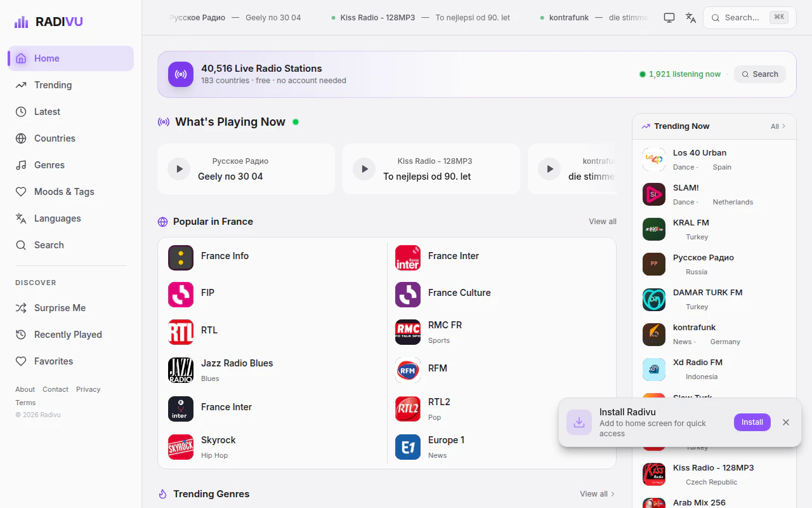Screen dimensions: 812x508
Task: Open red France Inter logo
Action: click(x=408, y=258)
